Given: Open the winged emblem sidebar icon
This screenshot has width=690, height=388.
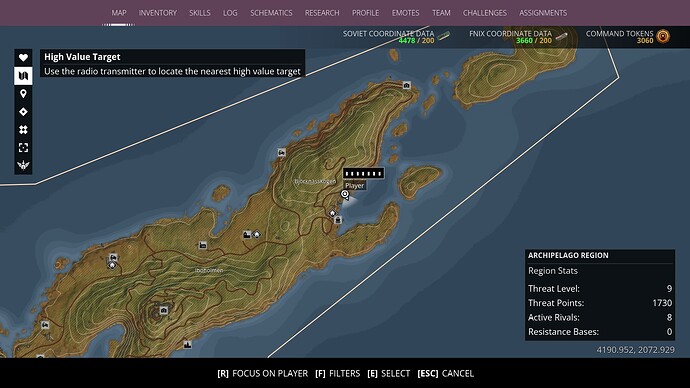Looking at the screenshot, I should click(23, 165).
